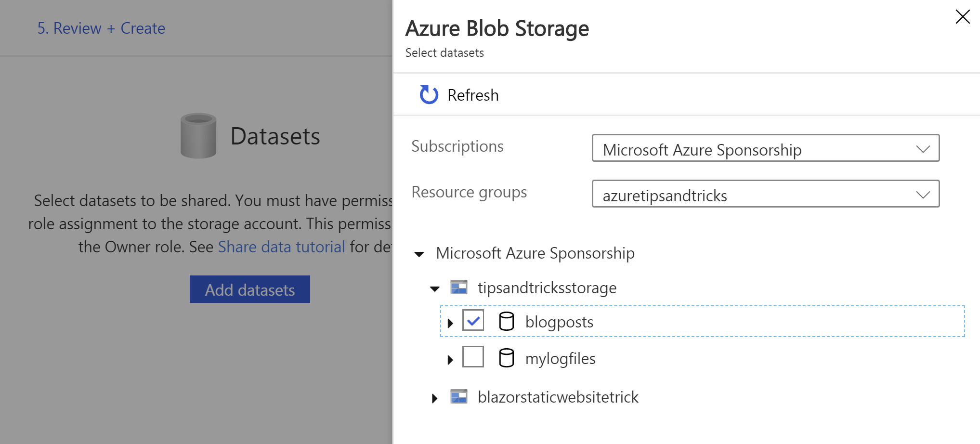Open the Resource groups dropdown
Image resolution: width=980 pixels, height=444 pixels.
click(765, 194)
